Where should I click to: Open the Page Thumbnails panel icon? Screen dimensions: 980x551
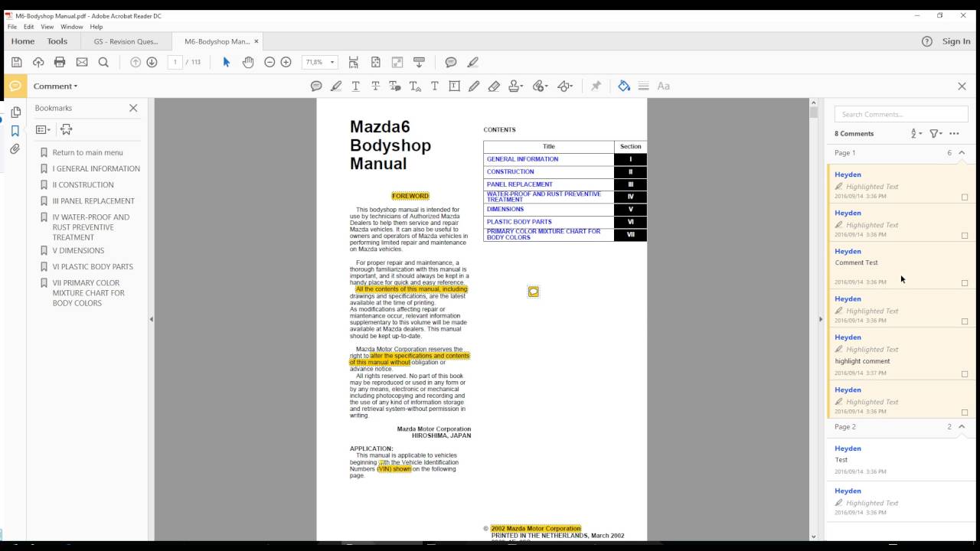point(15,112)
